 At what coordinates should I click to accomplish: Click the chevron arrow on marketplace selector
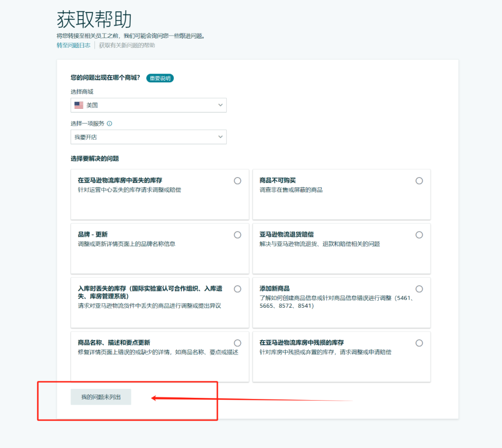[x=220, y=105]
